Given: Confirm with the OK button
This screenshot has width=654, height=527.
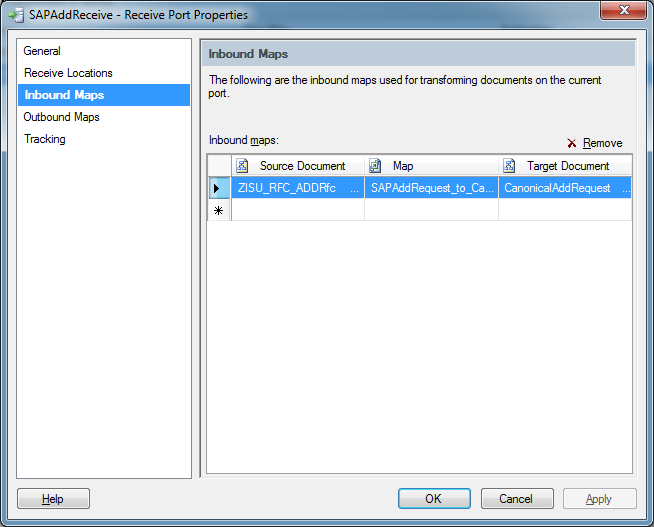Looking at the screenshot, I should click(434, 499).
